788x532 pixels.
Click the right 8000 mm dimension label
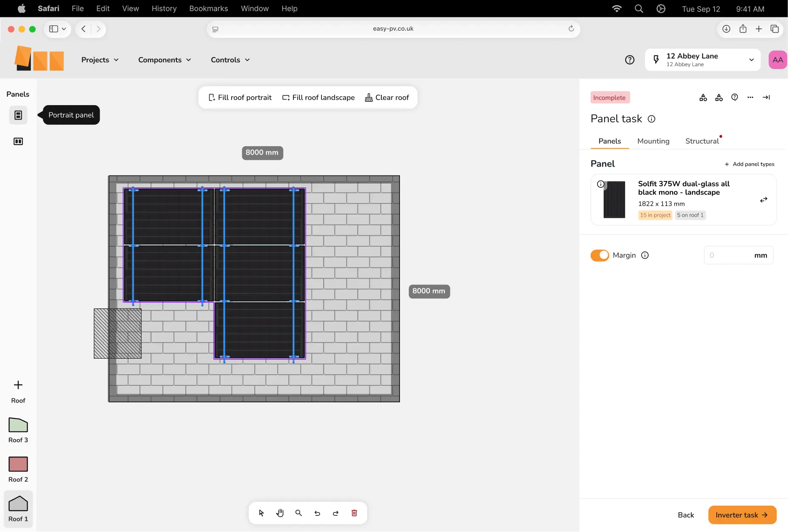[x=429, y=291]
